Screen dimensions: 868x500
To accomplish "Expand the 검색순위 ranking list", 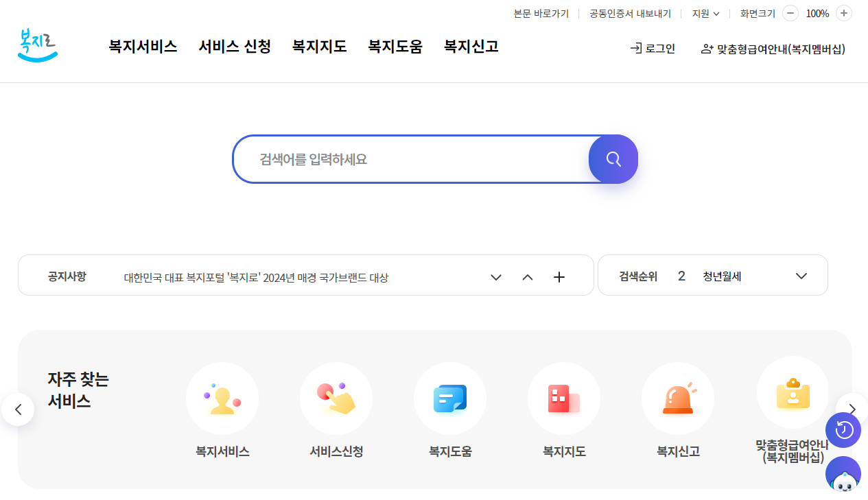I will tap(801, 276).
